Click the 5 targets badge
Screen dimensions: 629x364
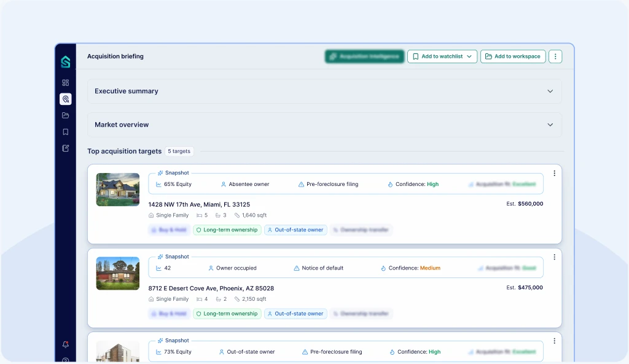click(179, 151)
